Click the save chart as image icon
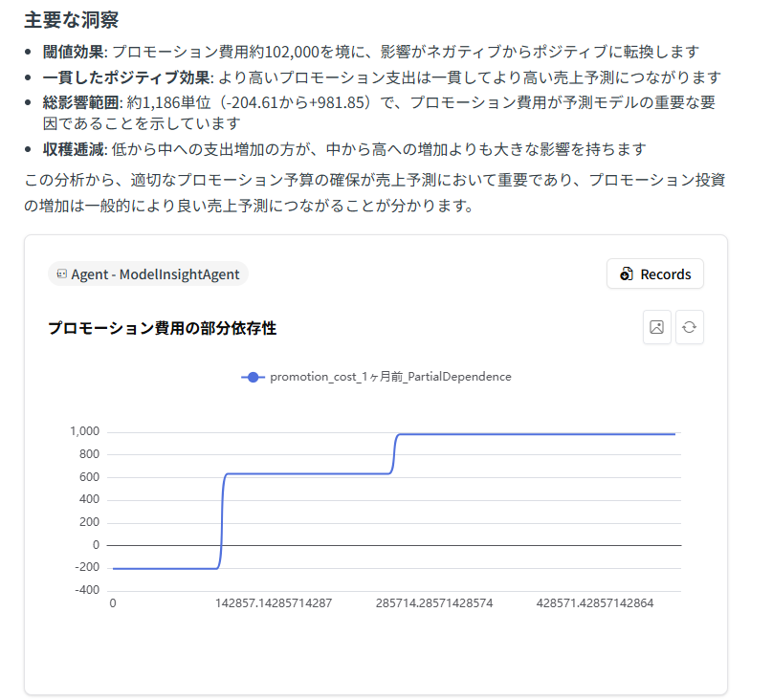Image resolution: width=772 pixels, height=700 pixels. (x=656, y=327)
